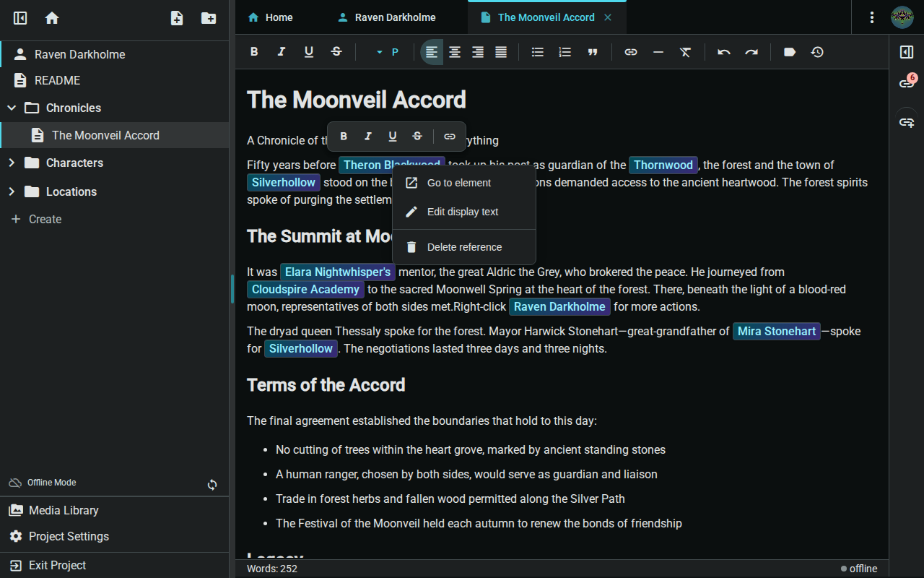The height and width of the screenshot is (578, 924).
Task: Align text to center
Action: tap(454, 51)
